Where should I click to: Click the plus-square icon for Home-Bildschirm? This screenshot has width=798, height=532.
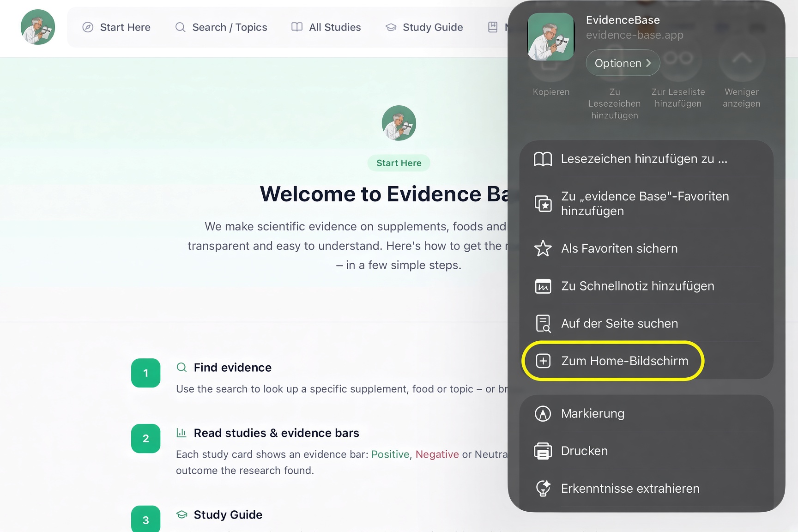543,361
